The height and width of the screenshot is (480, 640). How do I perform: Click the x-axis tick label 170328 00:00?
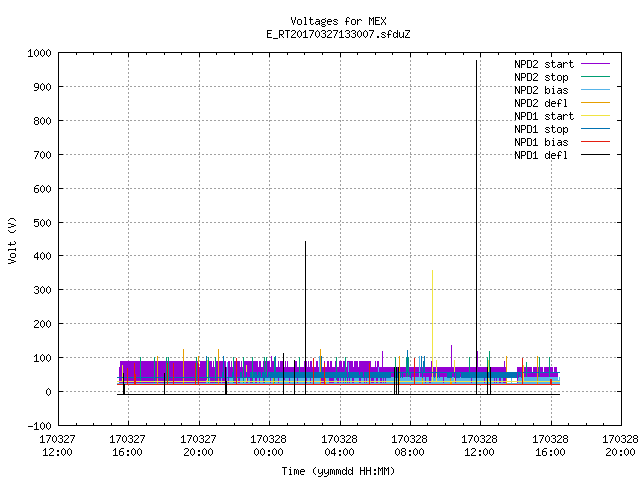[269, 446]
